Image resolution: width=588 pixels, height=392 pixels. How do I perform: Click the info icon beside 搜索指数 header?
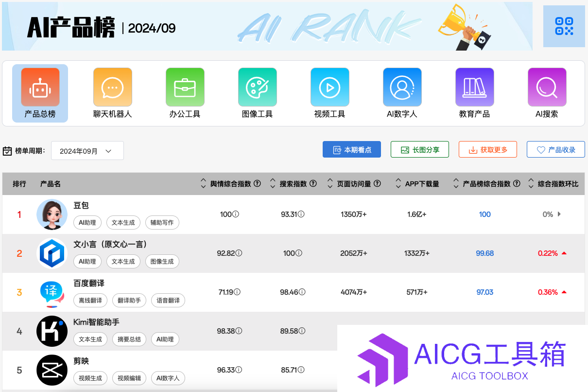pos(313,184)
